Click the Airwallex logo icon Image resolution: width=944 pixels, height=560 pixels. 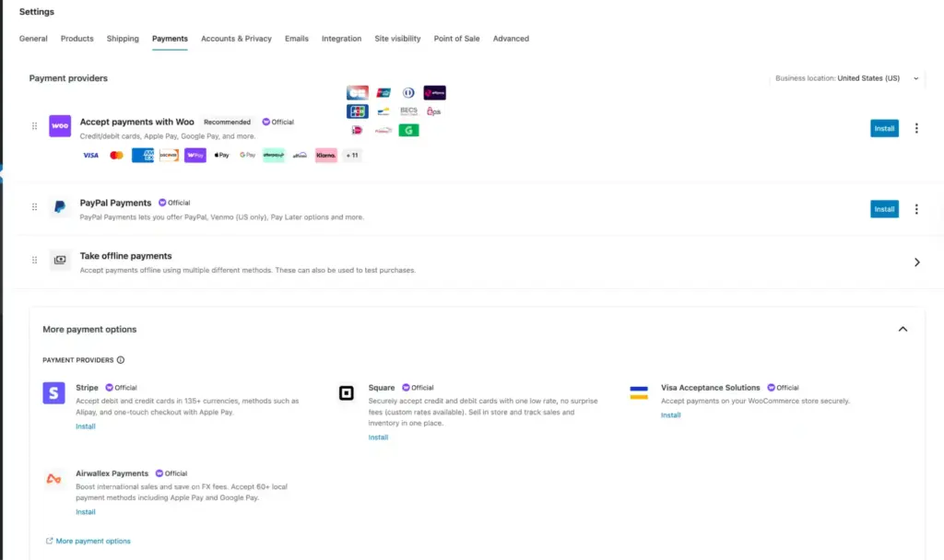[53, 478]
